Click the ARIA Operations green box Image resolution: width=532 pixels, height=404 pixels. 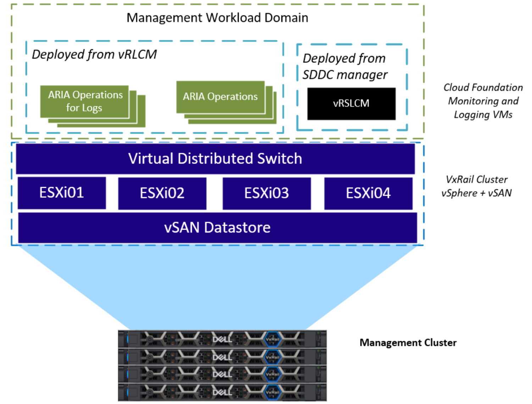pyautogui.click(x=220, y=97)
